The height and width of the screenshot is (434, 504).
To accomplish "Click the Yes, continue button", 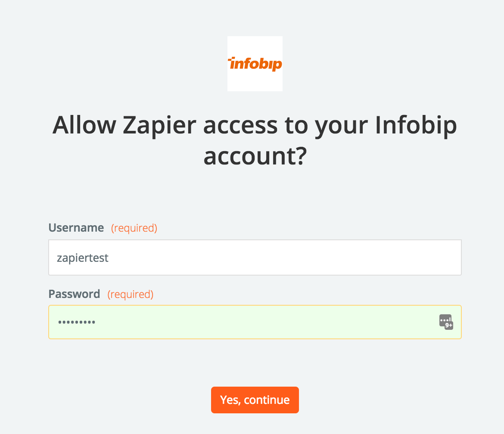I will tap(255, 400).
